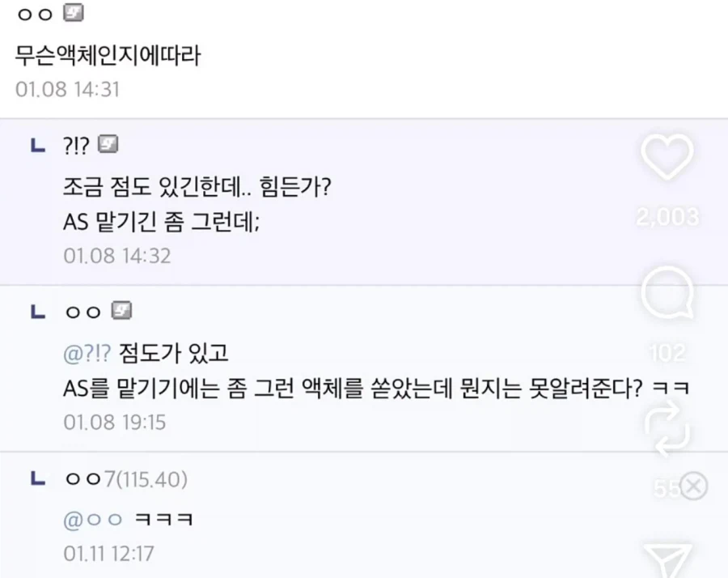Open the 102 comment count

666,352
